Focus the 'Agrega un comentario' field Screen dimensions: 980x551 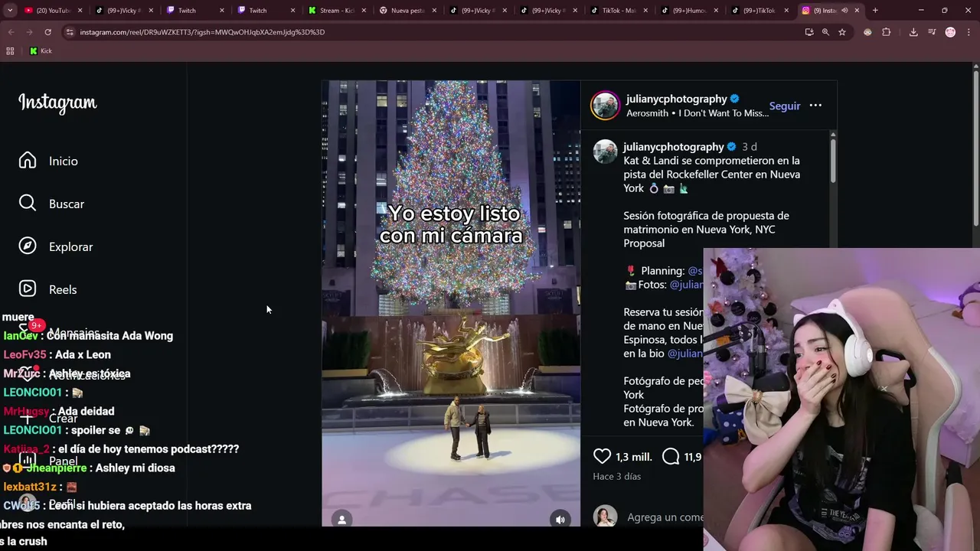point(665,517)
